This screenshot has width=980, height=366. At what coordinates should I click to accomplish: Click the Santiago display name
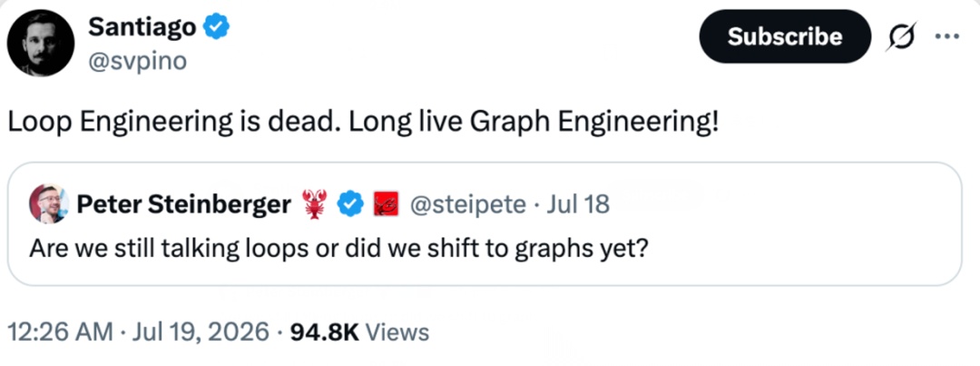[x=142, y=27]
